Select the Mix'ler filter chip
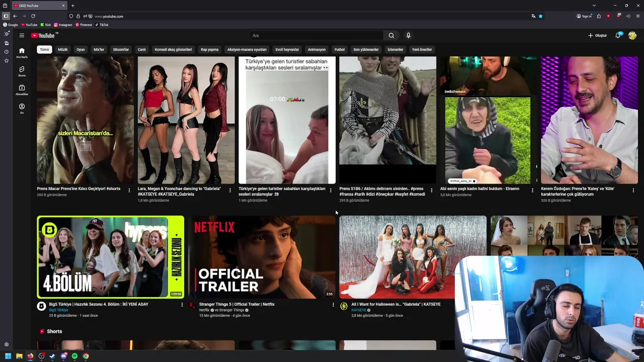The width and height of the screenshot is (644, 362). [99, 49]
